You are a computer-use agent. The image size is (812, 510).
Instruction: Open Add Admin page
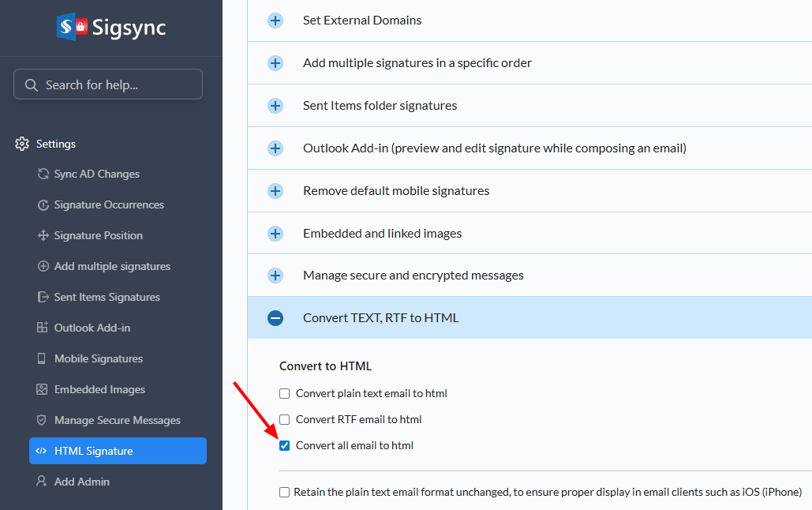(x=81, y=482)
